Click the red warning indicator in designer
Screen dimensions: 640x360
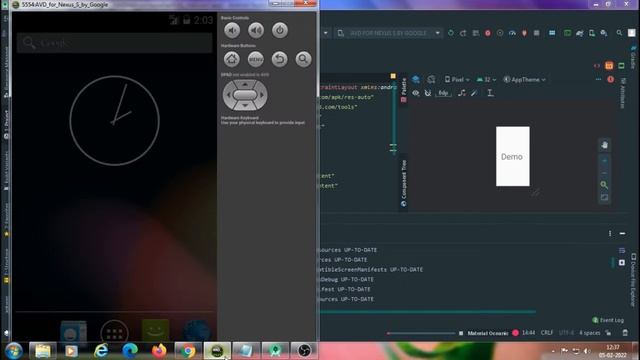[611, 80]
